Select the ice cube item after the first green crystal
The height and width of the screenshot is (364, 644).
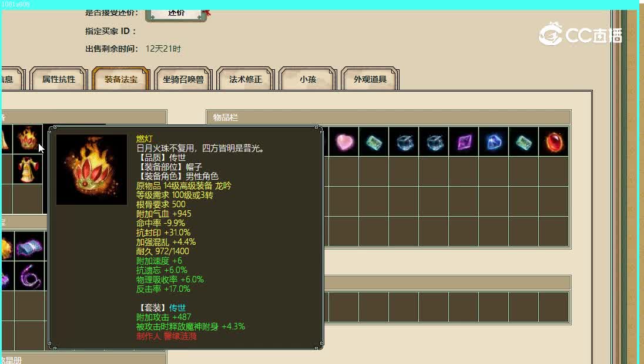click(x=404, y=141)
